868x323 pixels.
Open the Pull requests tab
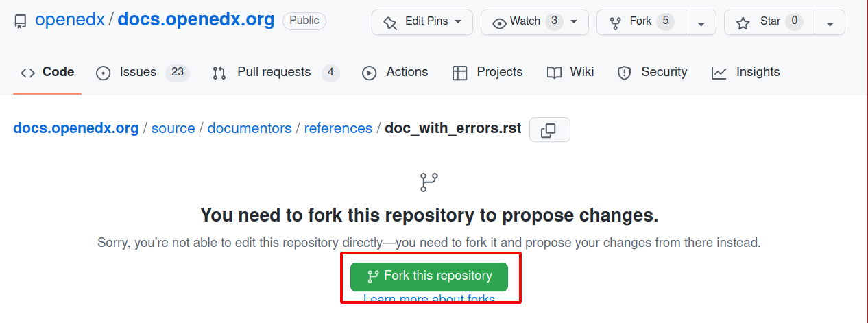coord(275,72)
